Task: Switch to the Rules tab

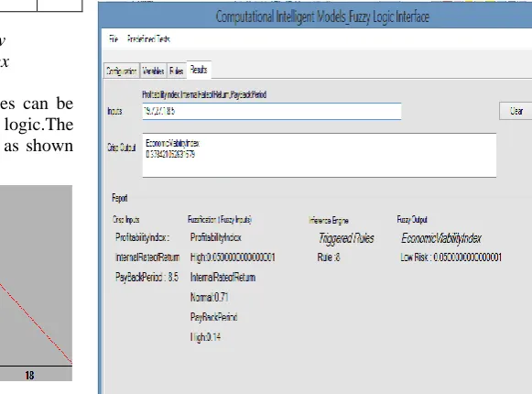Action: 177,71
